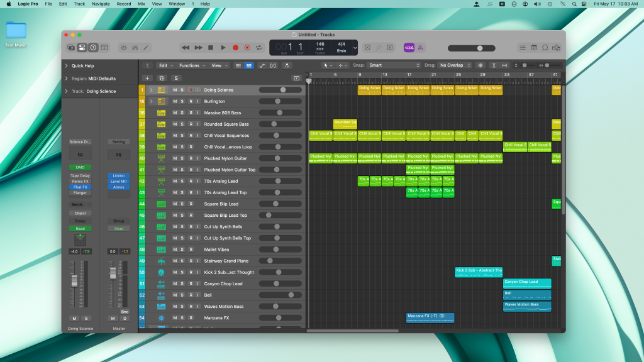Open the Toolbar display button
Viewport: 644px width, 362px height.
[104, 48]
